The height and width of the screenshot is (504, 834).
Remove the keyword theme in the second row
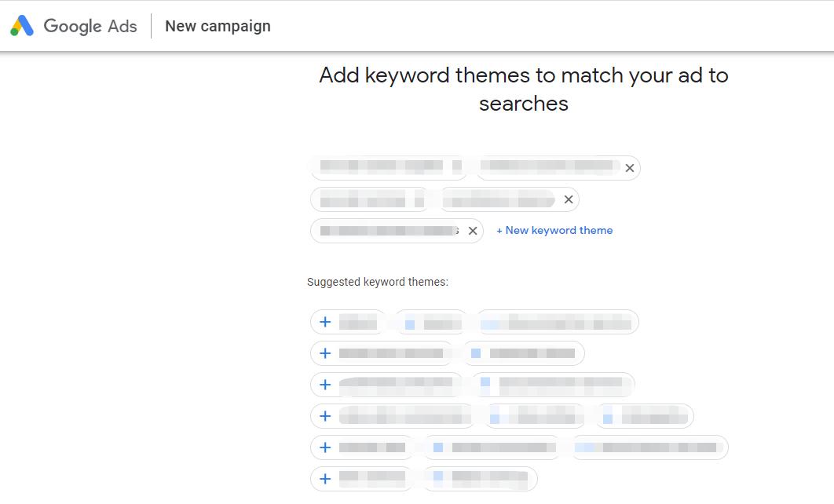(x=569, y=199)
